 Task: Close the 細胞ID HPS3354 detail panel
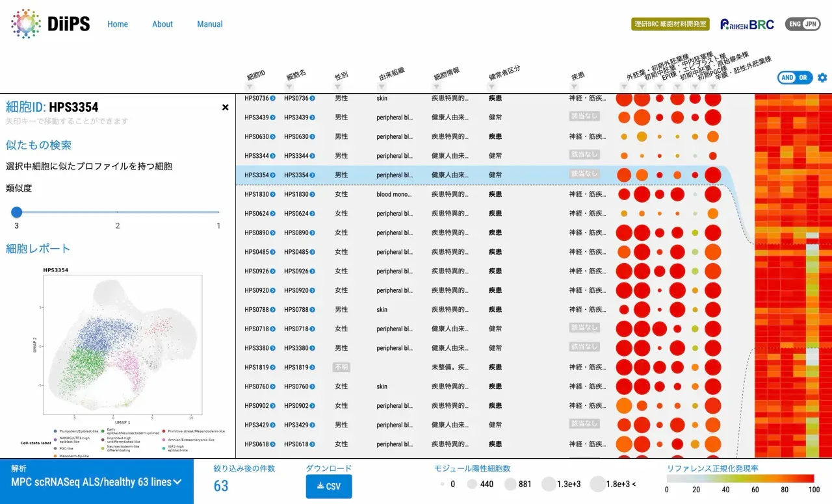pos(226,107)
